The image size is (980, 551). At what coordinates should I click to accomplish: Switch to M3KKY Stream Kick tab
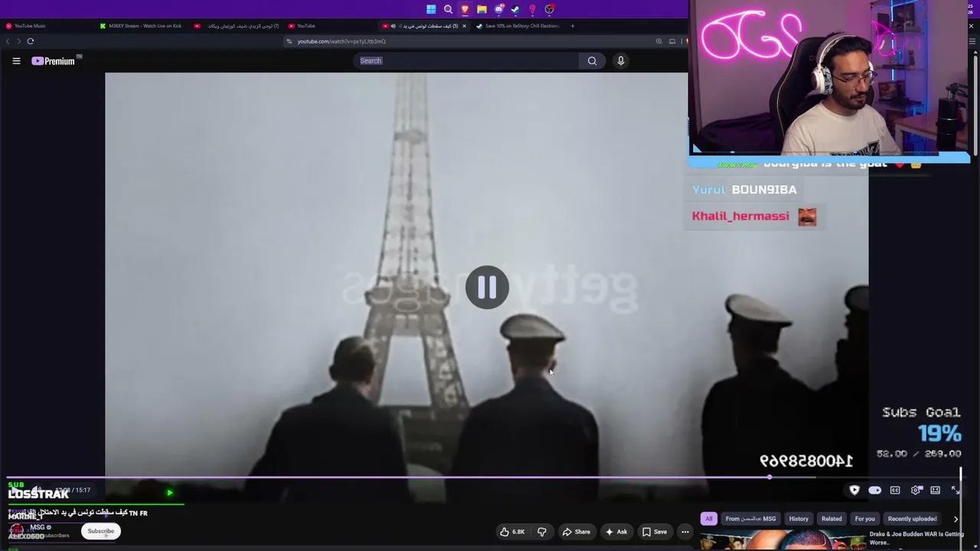pos(142,26)
